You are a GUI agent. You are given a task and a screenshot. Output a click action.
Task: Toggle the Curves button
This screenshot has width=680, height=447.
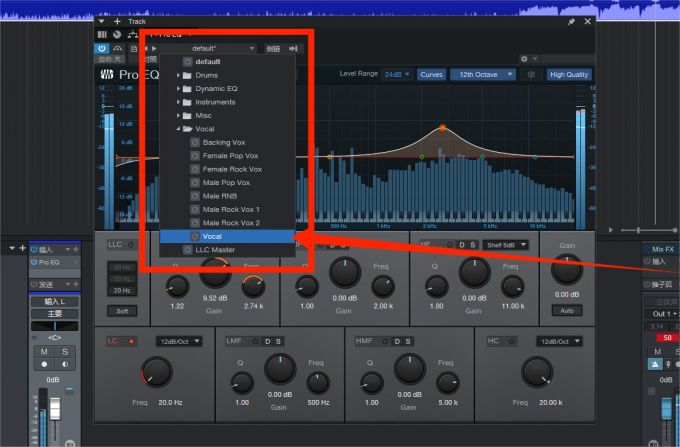coord(432,75)
